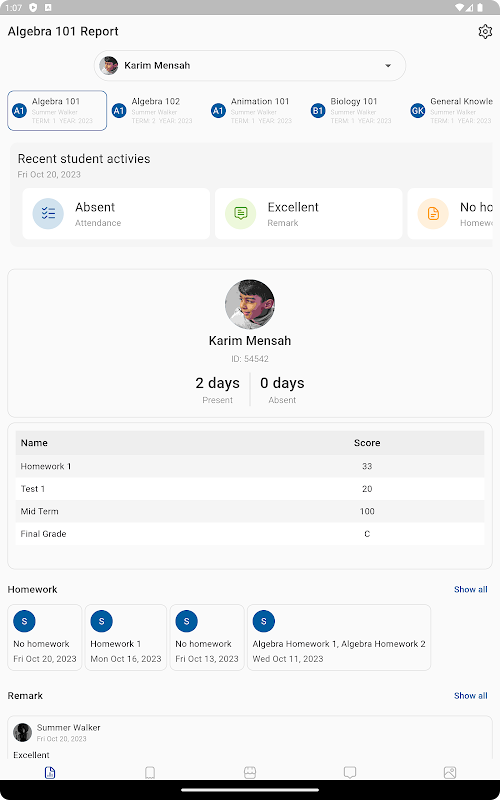
Task: Click Karim Mensah's large profile photo
Action: tap(250, 304)
